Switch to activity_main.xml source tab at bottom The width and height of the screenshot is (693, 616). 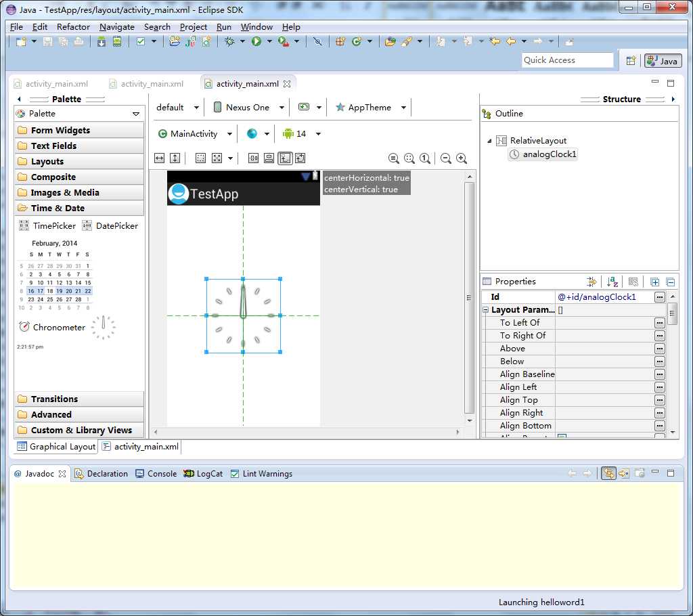coord(141,447)
